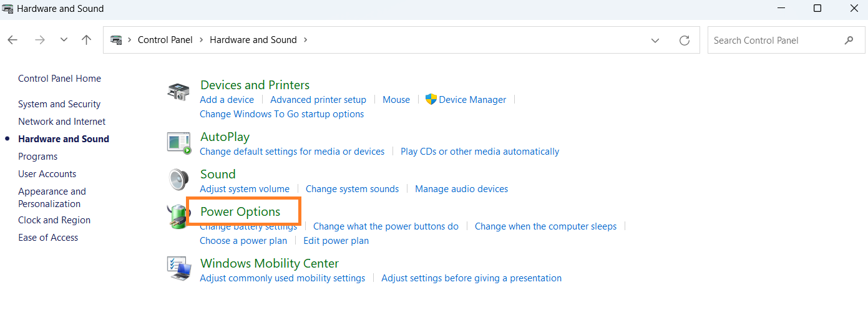868x310 pixels.
Task: Click the Sound speaker icon
Action: 178,180
